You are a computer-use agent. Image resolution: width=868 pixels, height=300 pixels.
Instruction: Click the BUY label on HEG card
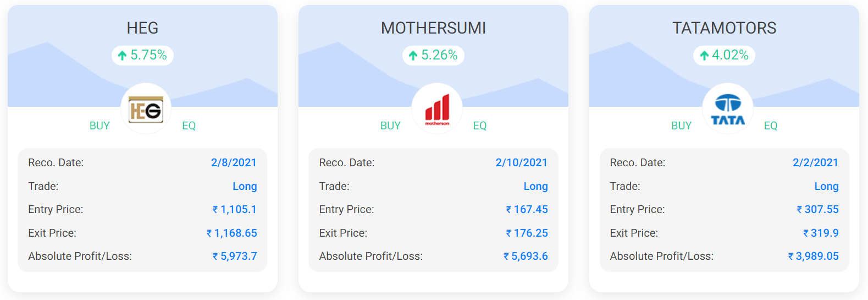tap(99, 126)
